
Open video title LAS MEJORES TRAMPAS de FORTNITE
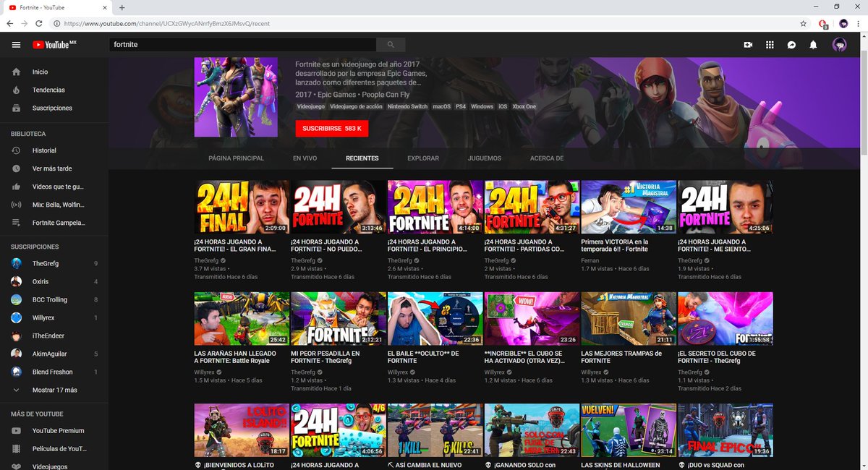pos(621,357)
